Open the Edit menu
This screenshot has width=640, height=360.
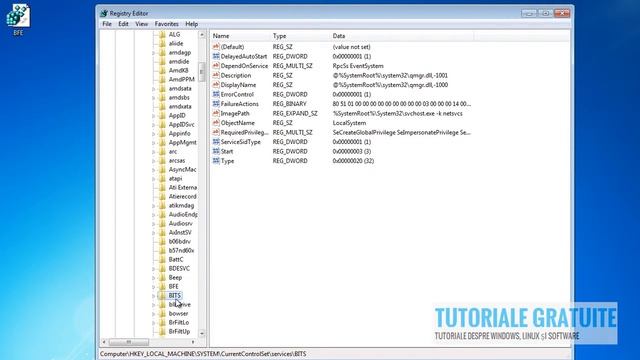point(123,24)
